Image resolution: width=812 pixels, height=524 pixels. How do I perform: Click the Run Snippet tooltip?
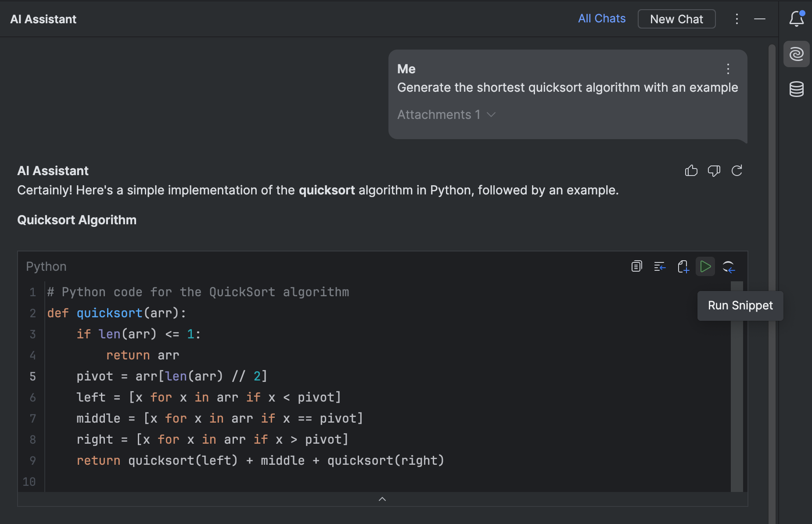740,305
